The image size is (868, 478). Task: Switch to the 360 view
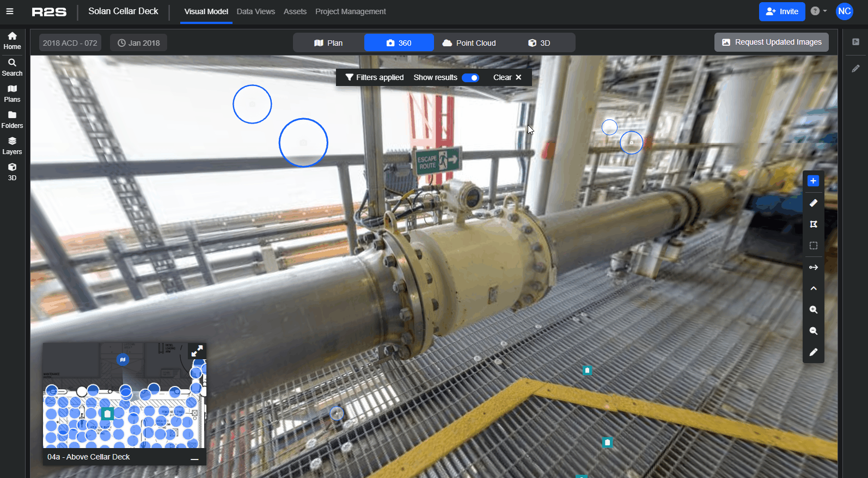(399, 43)
